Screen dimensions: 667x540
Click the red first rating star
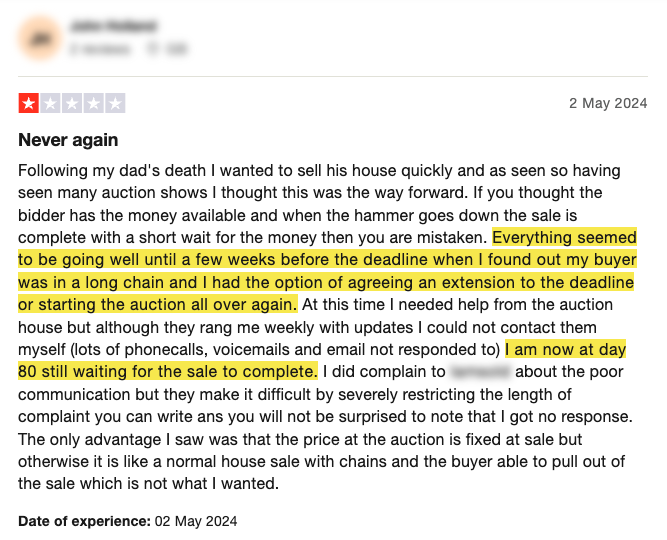pyautogui.click(x=28, y=103)
